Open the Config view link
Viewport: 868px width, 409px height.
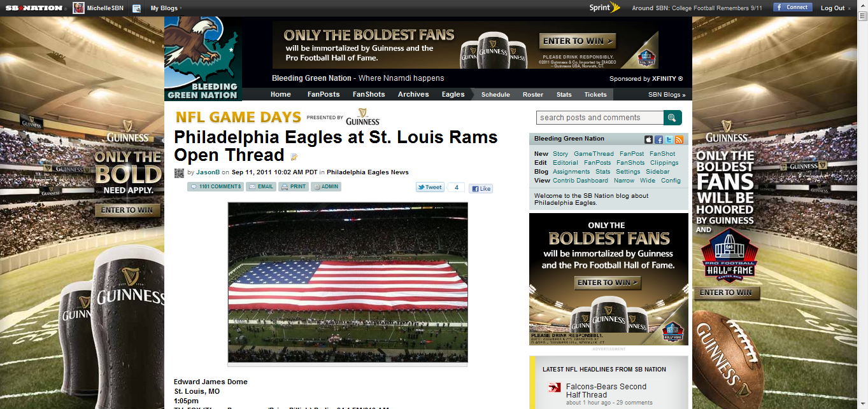click(x=671, y=181)
